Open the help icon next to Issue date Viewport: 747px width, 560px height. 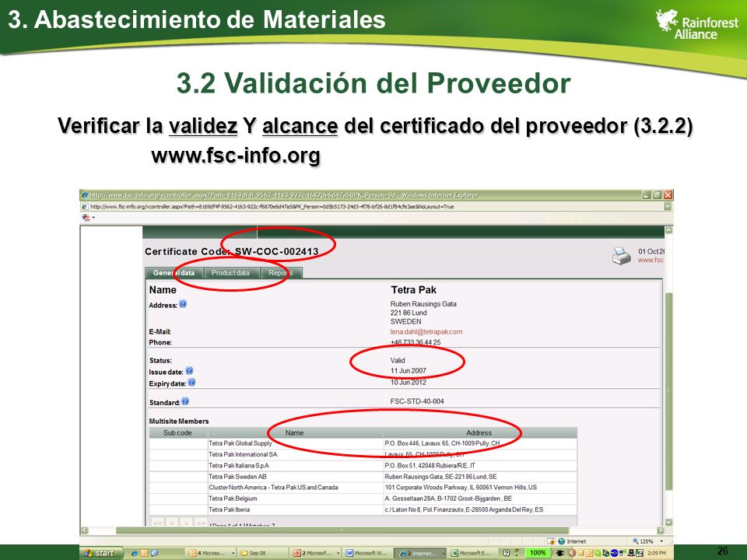189,370
